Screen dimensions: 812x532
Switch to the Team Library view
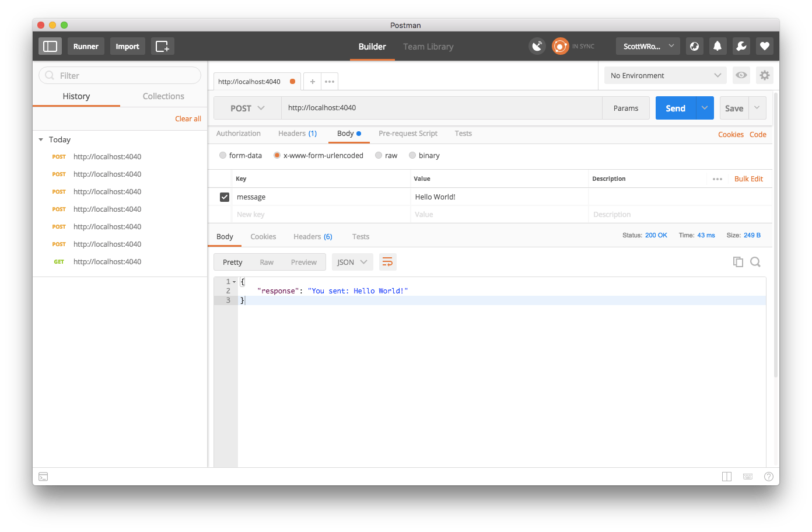(x=428, y=47)
